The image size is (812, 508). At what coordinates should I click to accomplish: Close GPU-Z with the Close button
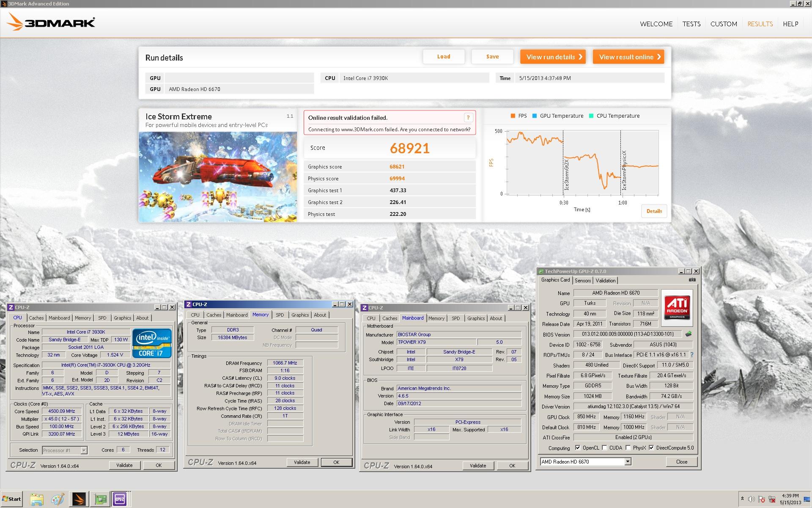(x=682, y=462)
